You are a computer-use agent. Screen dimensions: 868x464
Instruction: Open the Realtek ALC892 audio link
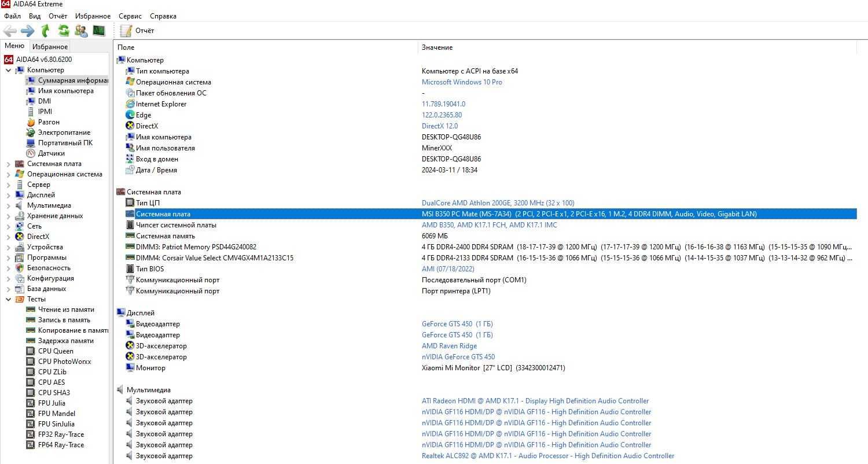pyautogui.click(x=548, y=456)
